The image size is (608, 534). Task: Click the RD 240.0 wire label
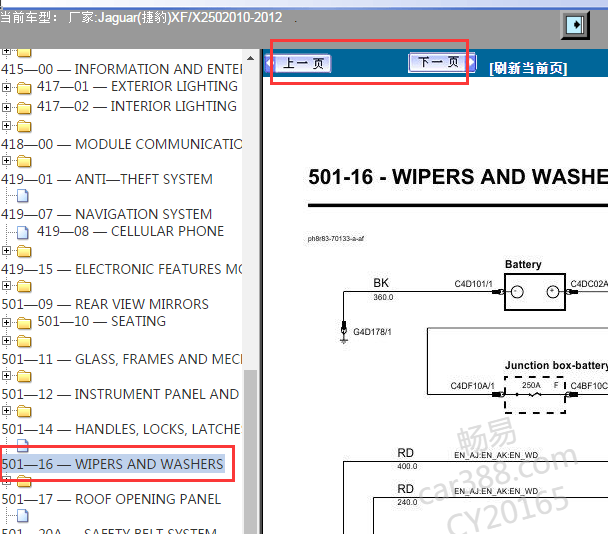coord(407,495)
